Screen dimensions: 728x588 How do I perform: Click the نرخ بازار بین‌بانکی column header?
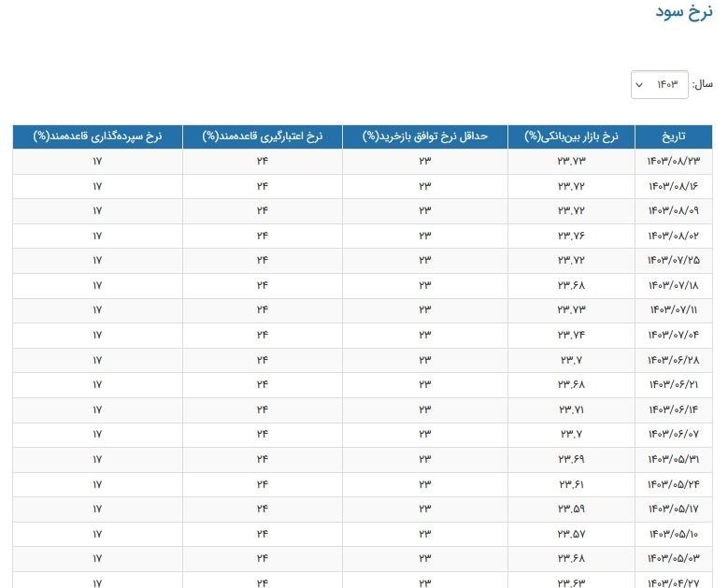[x=571, y=136]
